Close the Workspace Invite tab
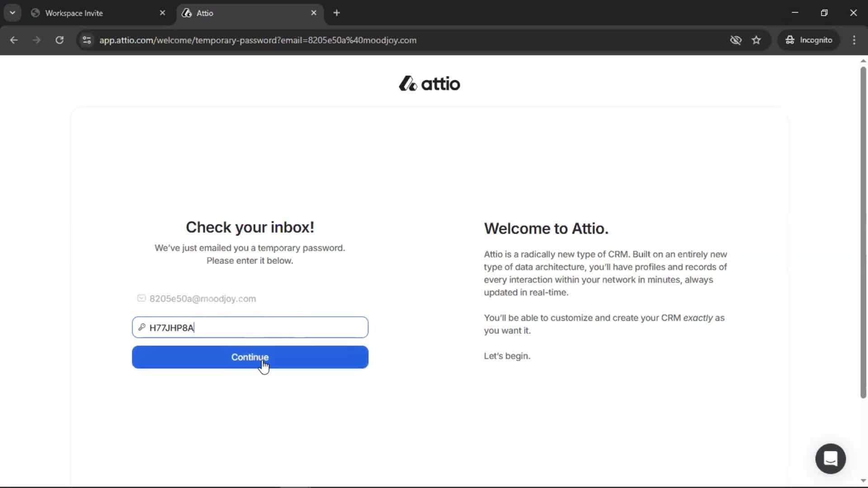The height and width of the screenshot is (488, 868). tap(162, 13)
